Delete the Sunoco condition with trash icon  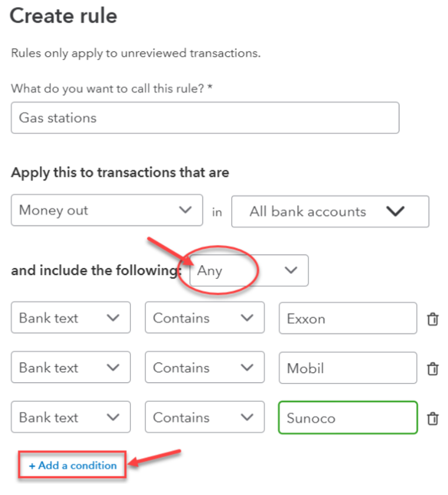[x=433, y=418]
